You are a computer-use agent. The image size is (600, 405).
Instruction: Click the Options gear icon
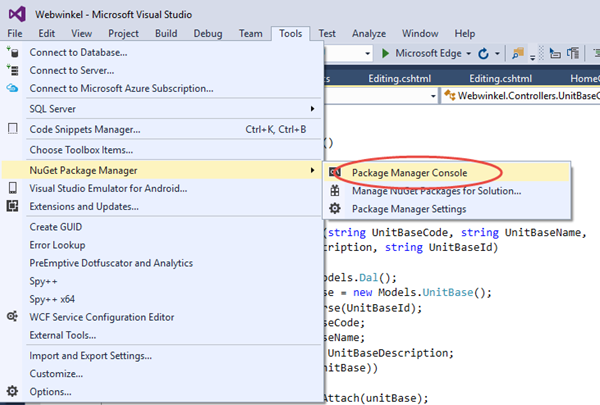coord(13,391)
